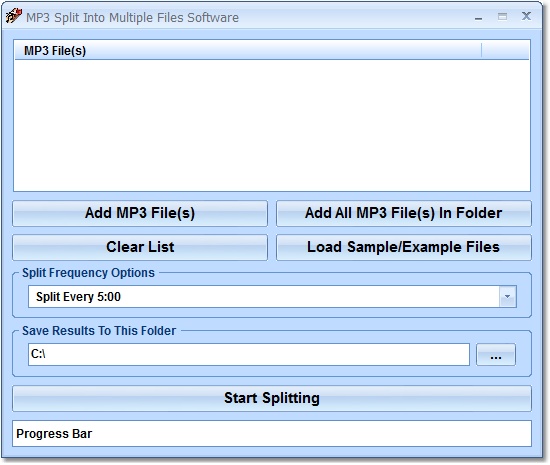Browse for output folder with '...' button
Image resolution: width=550 pixels, height=465 pixels.
point(496,355)
